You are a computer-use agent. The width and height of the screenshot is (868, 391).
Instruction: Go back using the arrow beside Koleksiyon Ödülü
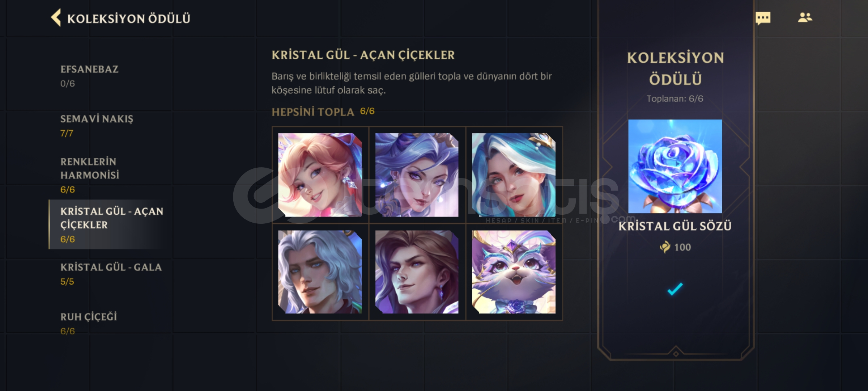click(56, 18)
